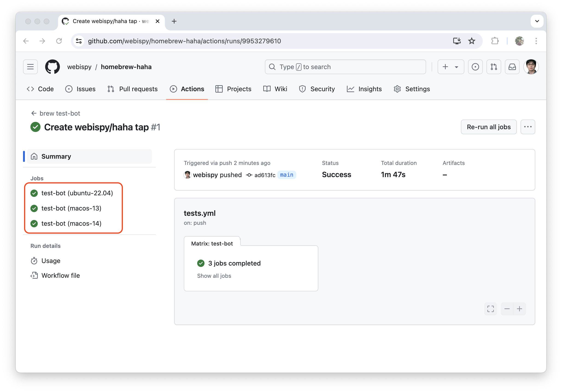The height and width of the screenshot is (392, 562).
Task: Switch to the Settings tab
Action: pos(412,89)
